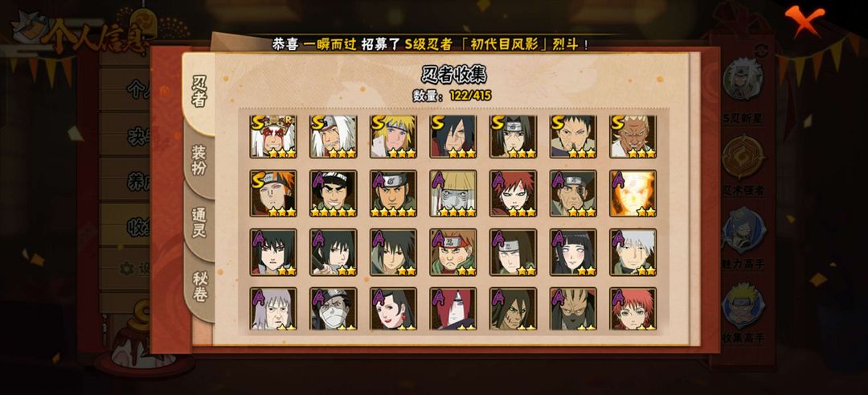
Task: Select Gaara portrait with red hair
Action: [x=513, y=193]
